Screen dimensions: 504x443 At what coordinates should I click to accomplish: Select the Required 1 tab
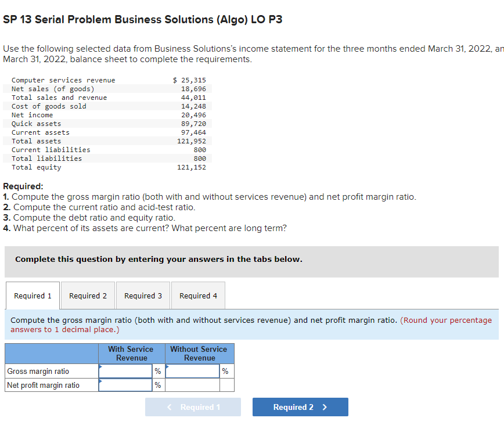click(x=33, y=295)
